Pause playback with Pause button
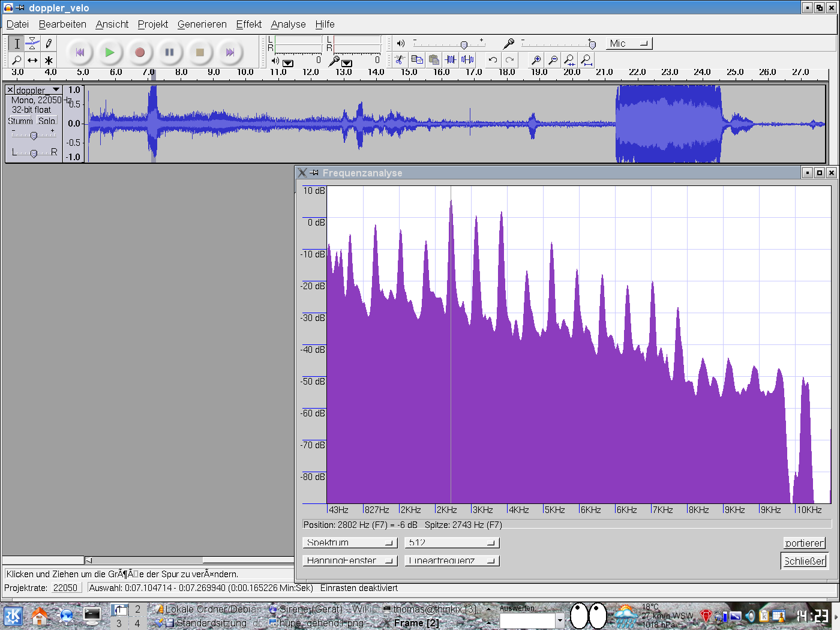This screenshot has height=630, width=840. (x=169, y=52)
